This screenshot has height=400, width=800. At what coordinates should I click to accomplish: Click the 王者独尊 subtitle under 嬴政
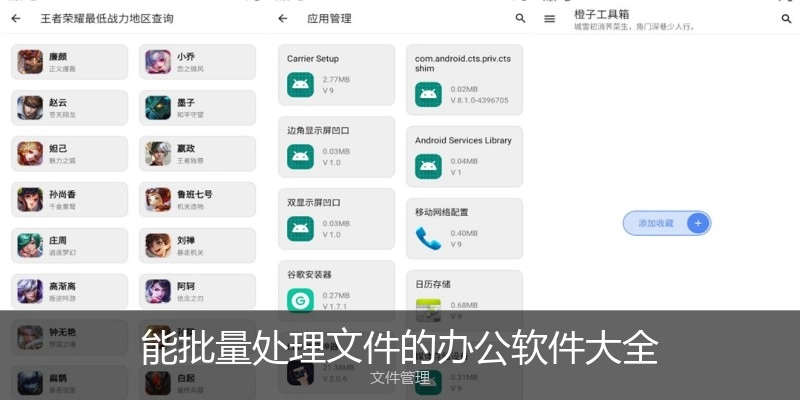pyautogui.click(x=190, y=161)
